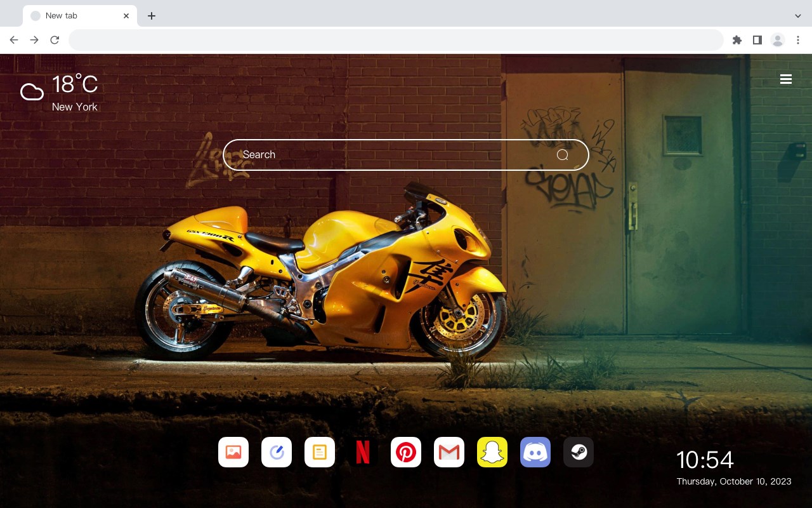Open the Netflix shortcut
Image resolution: width=812 pixels, height=508 pixels.
(x=363, y=452)
